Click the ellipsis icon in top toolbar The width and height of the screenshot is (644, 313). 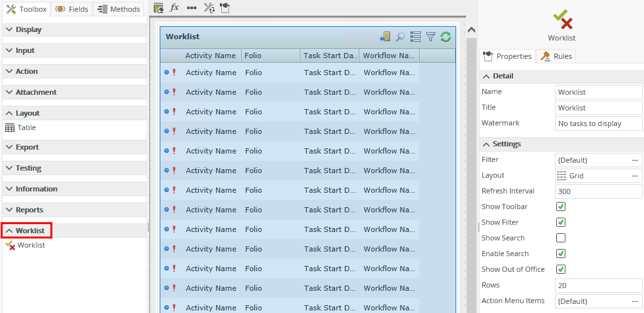tap(191, 8)
